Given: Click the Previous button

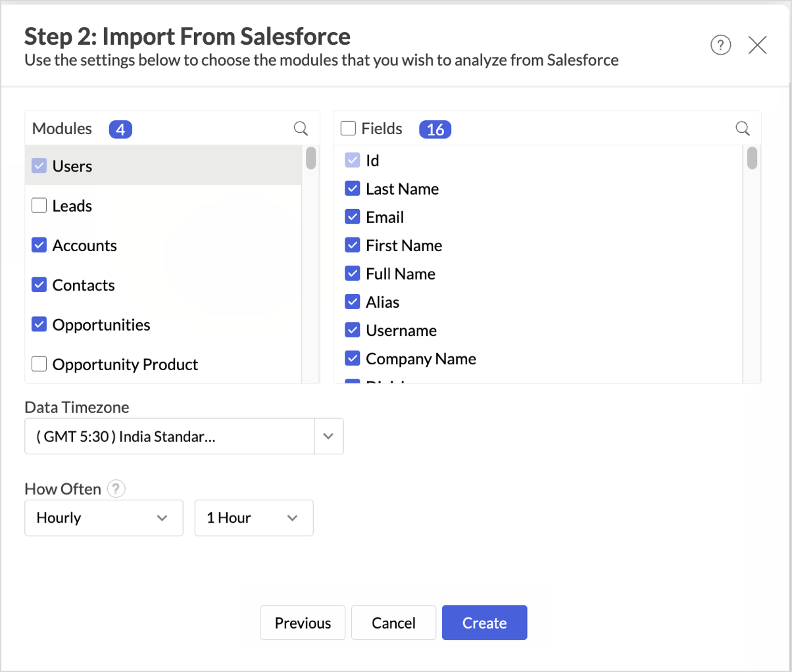Looking at the screenshot, I should click(303, 623).
